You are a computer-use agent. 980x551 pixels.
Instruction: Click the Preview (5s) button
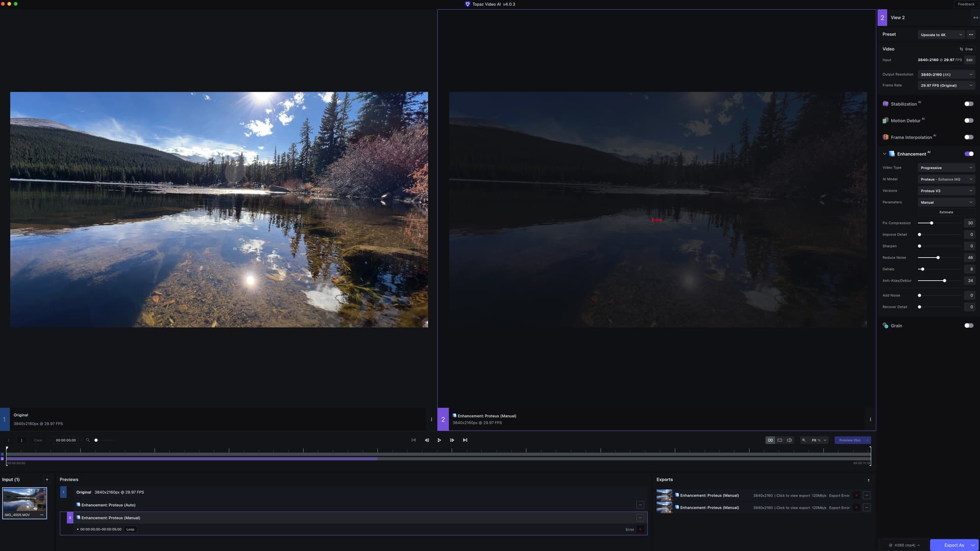(x=849, y=440)
